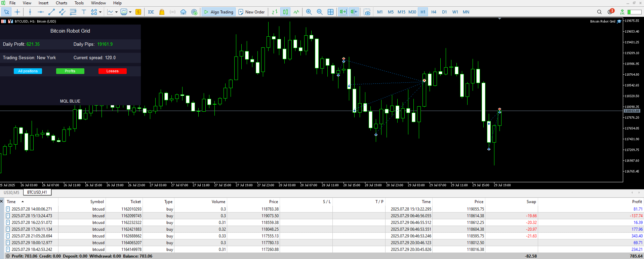The height and width of the screenshot is (259, 644).
Task: Switch chart to candlestick mode
Action: pos(285,12)
